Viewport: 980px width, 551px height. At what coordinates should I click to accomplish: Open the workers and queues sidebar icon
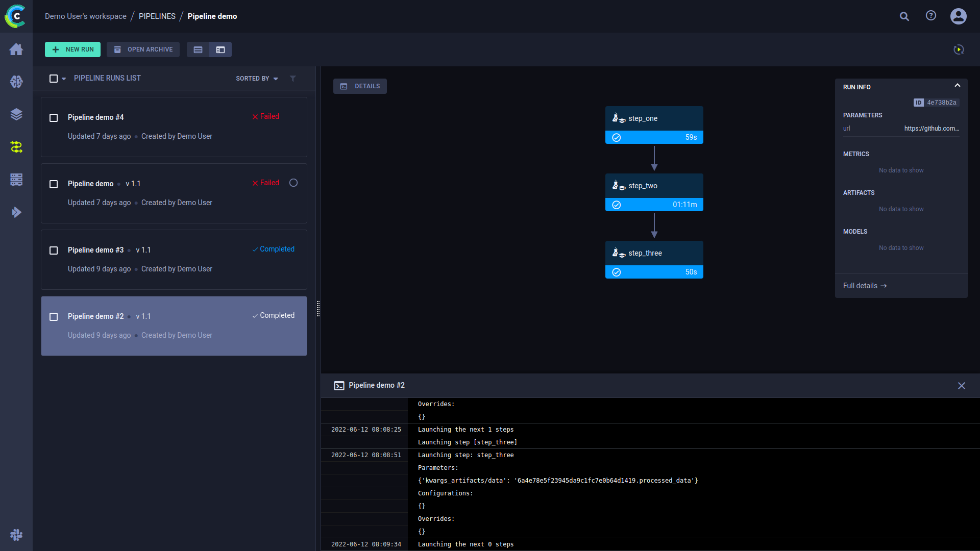click(16, 180)
